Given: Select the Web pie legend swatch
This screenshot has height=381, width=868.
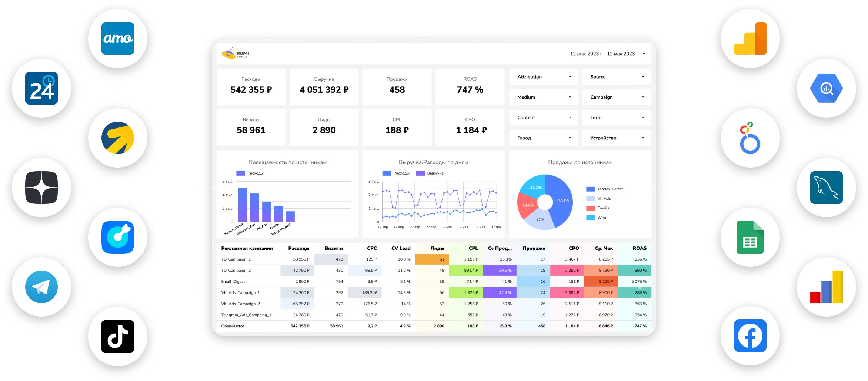Looking at the screenshot, I should [x=591, y=218].
